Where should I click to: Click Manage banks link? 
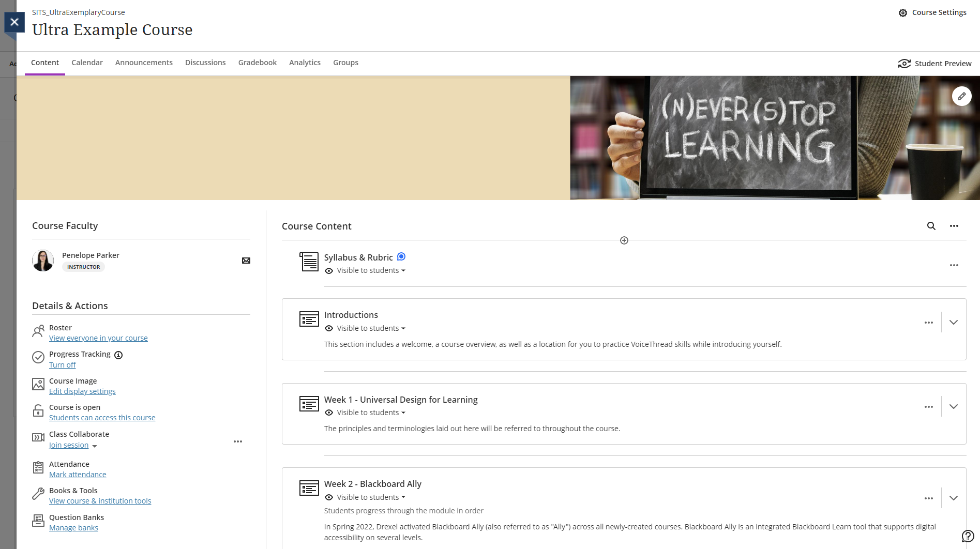(73, 528)
